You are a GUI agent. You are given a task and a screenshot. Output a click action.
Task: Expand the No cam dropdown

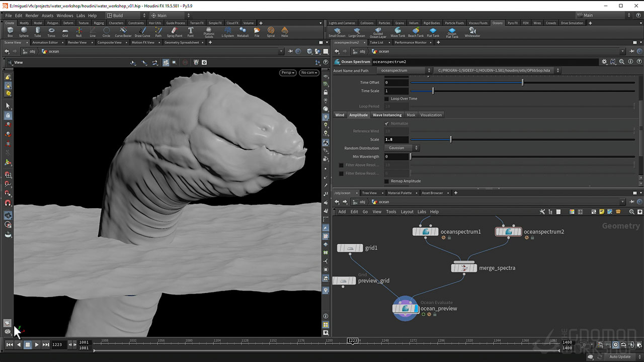[309, 72]
